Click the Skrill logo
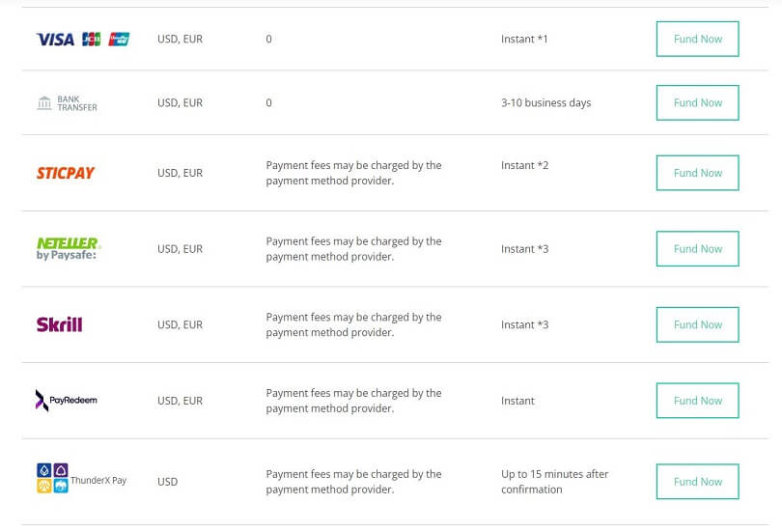This screenshot has height=532, width=782. tap(59, 324)
